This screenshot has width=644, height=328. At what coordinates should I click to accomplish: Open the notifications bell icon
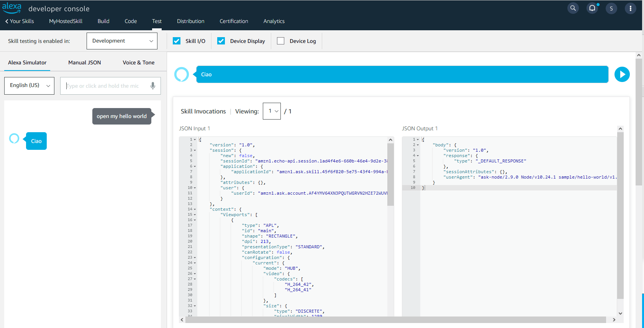(592, 8)
